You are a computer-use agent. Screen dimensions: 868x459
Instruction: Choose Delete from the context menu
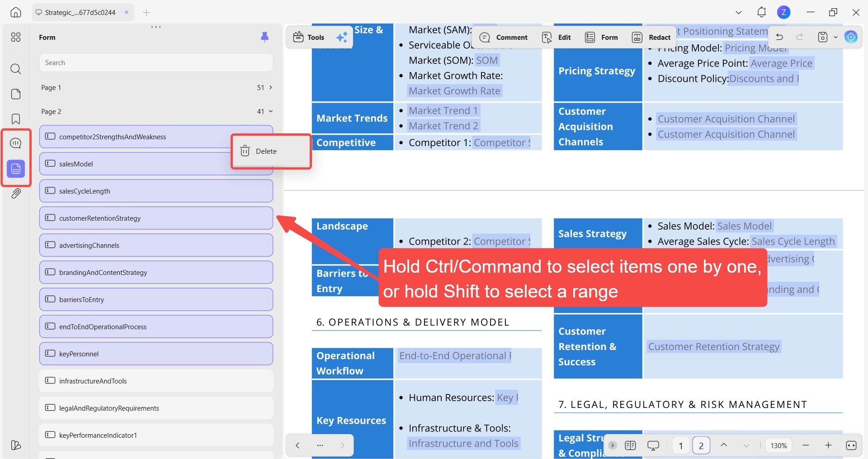(x=271, y=151)
